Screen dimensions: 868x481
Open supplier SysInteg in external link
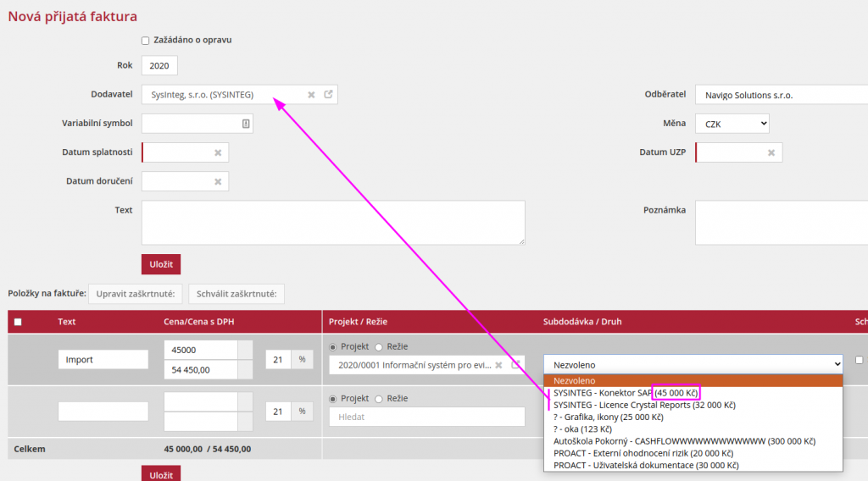pos(328,95)
